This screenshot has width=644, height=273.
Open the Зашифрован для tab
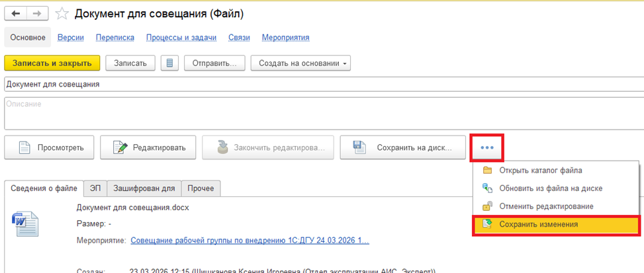click(144, 188)
